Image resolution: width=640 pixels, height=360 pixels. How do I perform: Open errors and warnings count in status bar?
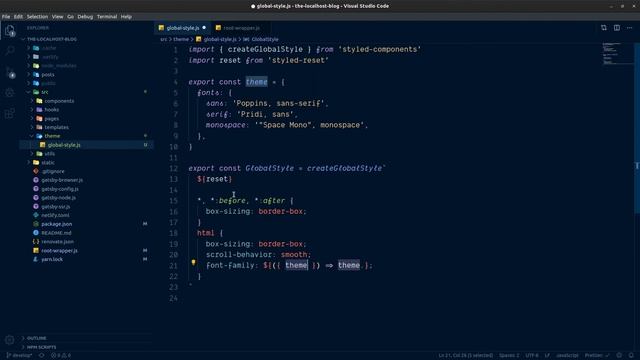pyautogui.click(x=60, y=356)
